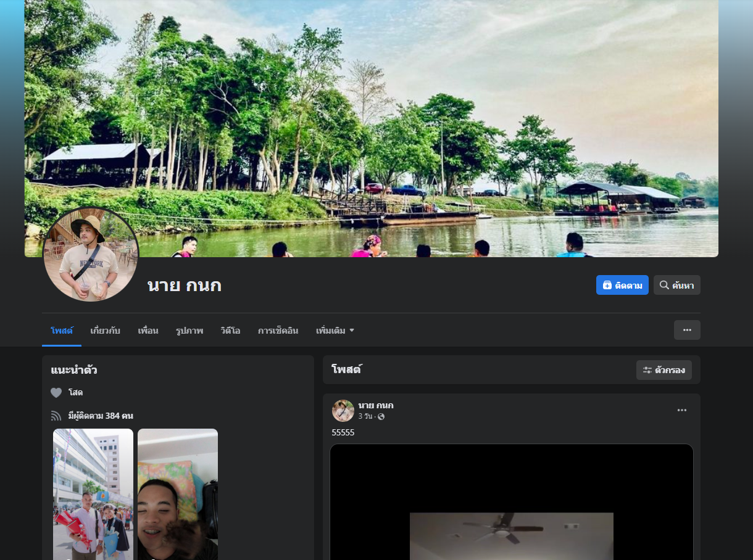Click the โสด status text
Image resolution: width=753 pixels, height=560 pixels.
click(x=75, y=392)
